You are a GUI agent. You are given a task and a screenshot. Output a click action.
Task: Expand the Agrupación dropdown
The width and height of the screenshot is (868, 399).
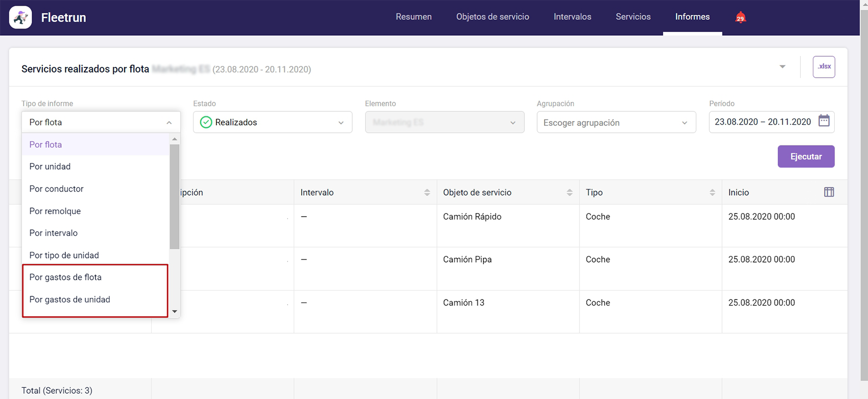click(616, 123)
